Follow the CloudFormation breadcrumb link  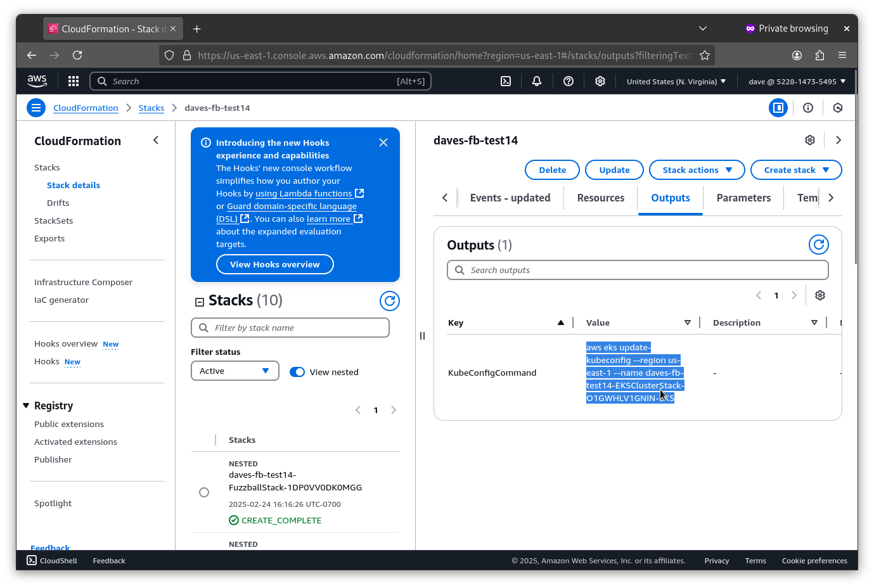pyautogui.click(x=86, y=108)
